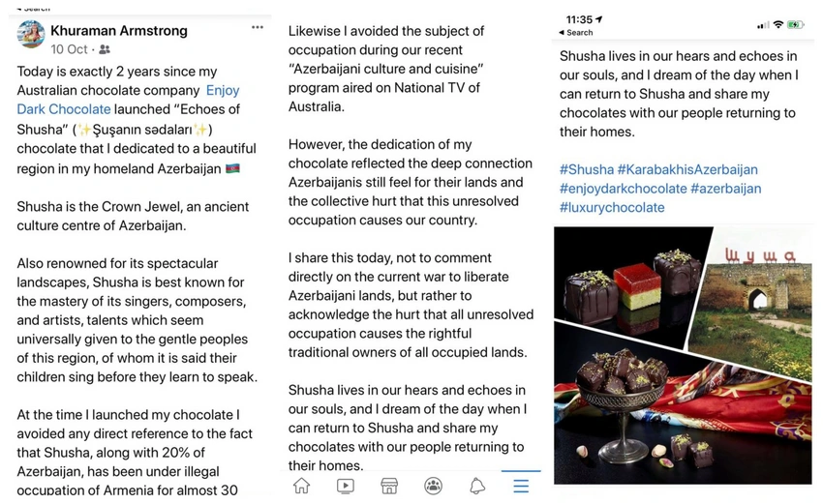This screenshot has height=504, width=823.
Task: Open the Notifications bell icon
Action: [477, 487]
